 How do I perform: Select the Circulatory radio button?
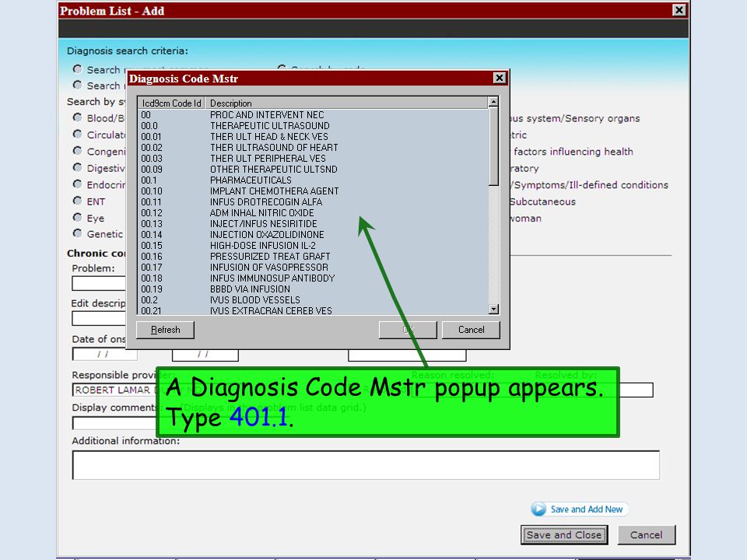tap(77, 135)
